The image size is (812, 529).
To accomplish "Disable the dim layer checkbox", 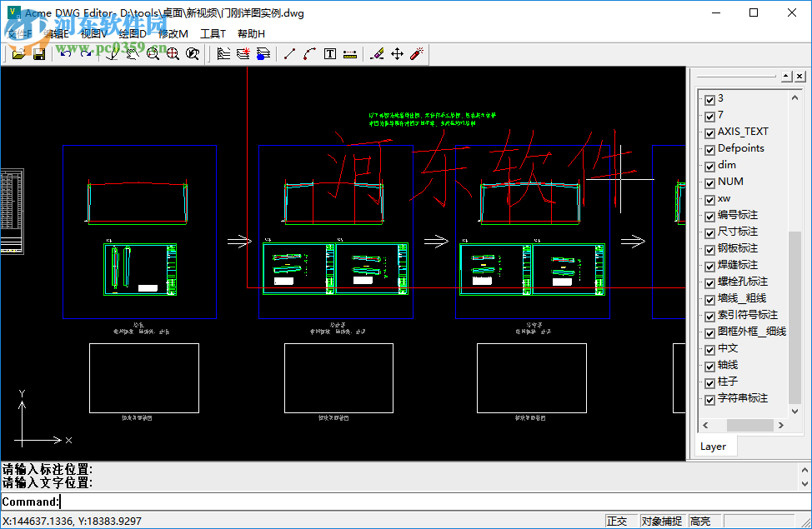I will coord(710,165).
